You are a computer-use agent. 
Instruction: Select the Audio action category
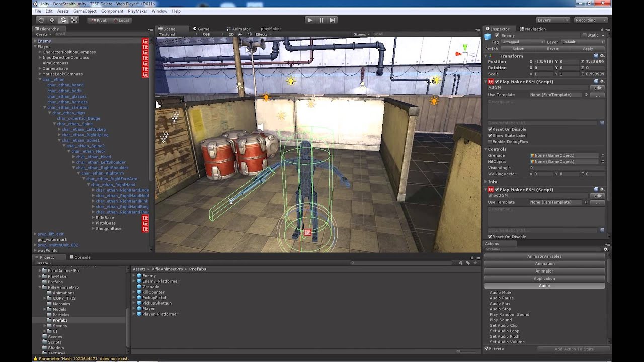click(x=544, y=286)
